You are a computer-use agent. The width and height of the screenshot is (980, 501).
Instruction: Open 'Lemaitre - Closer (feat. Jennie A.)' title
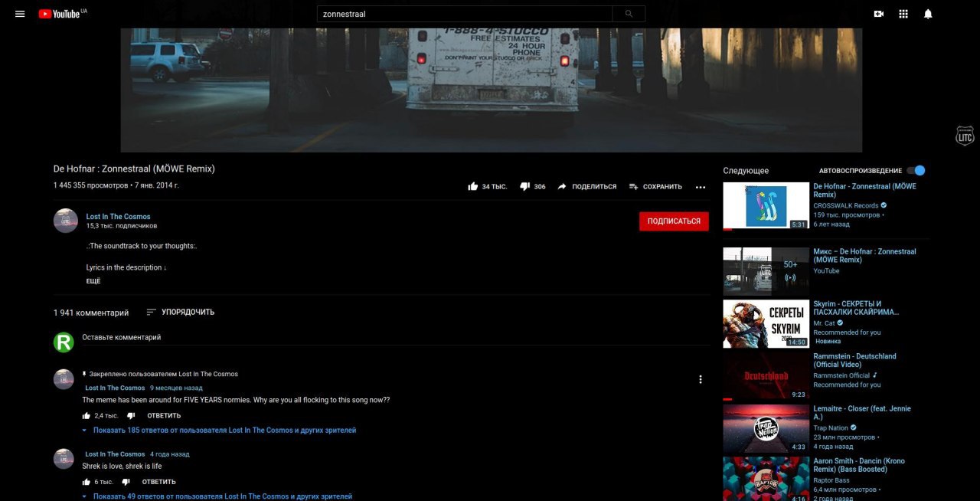click(862, 413)
